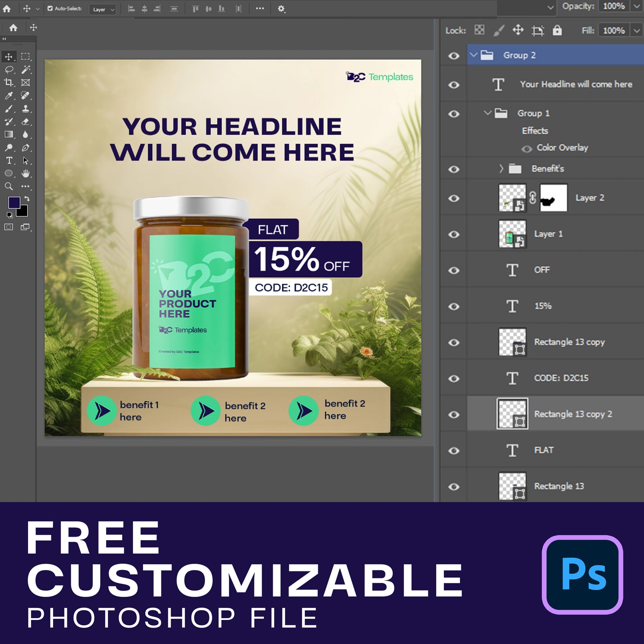Click the foreground color swatch
Screen dimensions: 644x644
pyautogui.click(x=14, y=203)
